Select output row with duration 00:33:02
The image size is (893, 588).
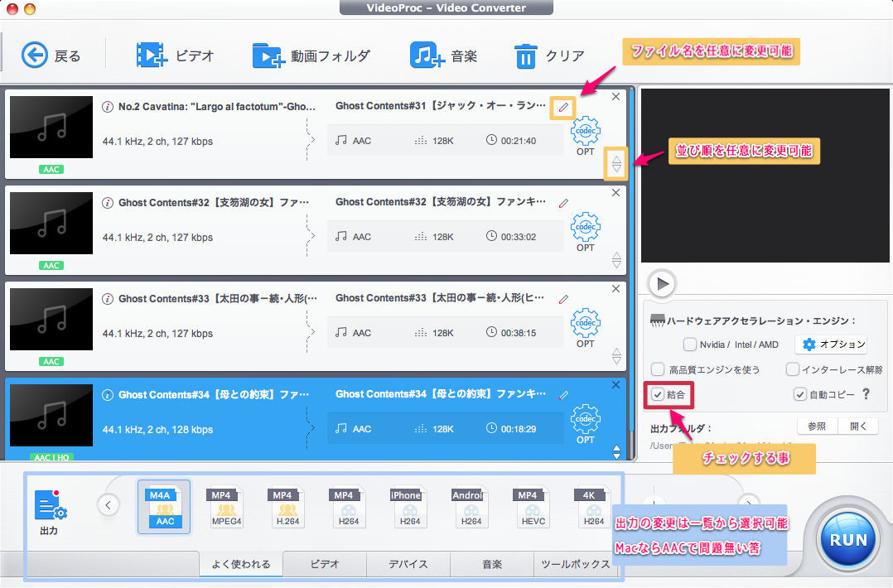[x=446, y=237]
